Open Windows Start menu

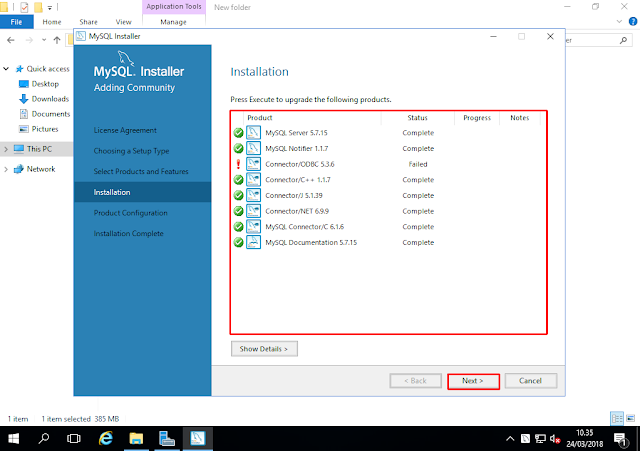[13, 439]
